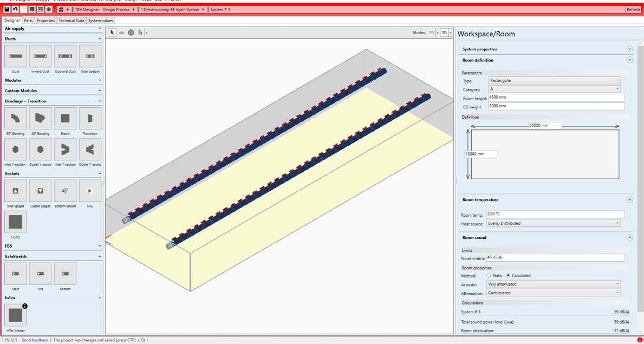Collapse the Room temperature section
This screenshot has height=344, width=644.
point(629,200)
